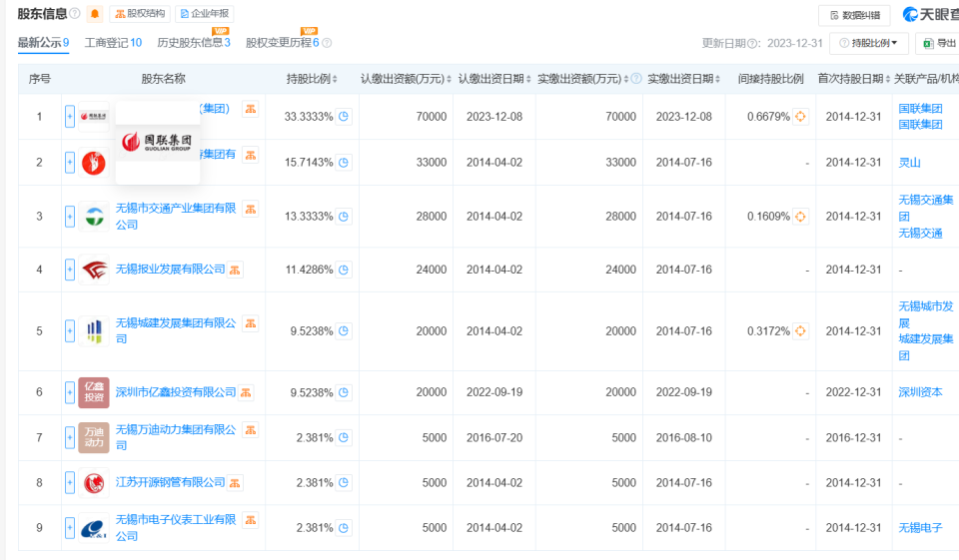Open 深圳市亿鑫投资有限公司 company link
This screenshot has width=959, height=560.
click(x=176, y=392)
